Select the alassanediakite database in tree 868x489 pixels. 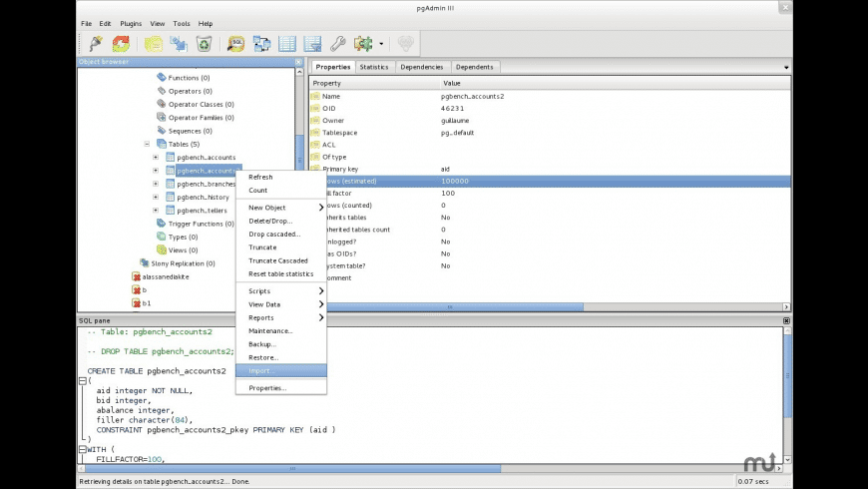pyautogui.click(x=166, y=276)
